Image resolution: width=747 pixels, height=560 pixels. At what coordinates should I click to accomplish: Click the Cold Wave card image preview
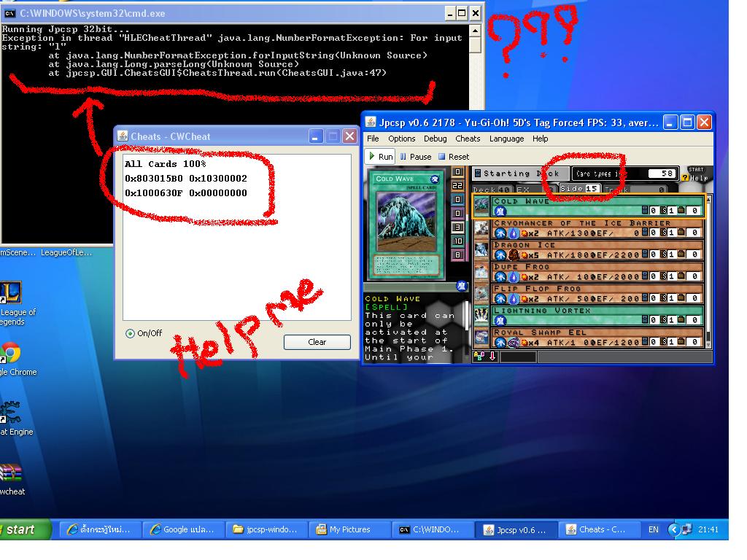406,225
